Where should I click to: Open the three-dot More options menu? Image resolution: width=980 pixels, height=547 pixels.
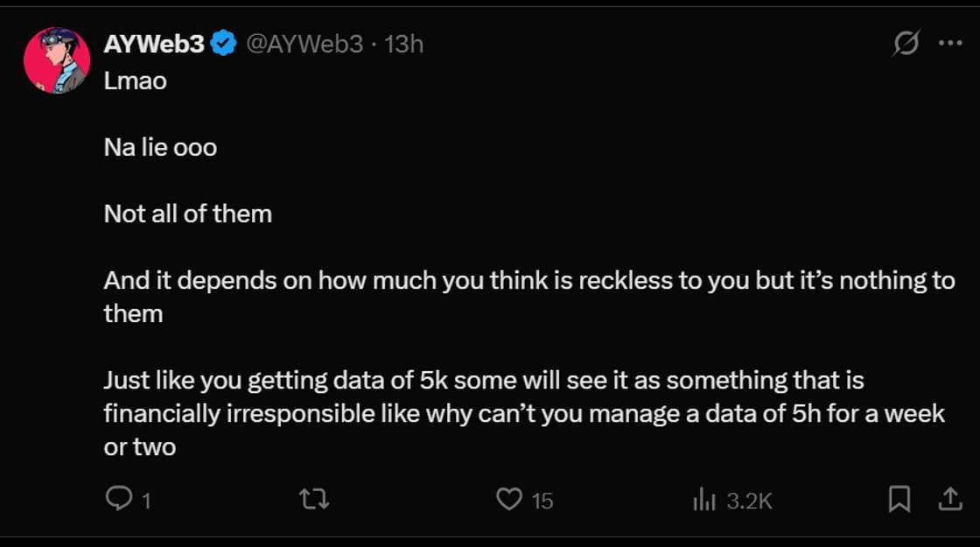950,43
